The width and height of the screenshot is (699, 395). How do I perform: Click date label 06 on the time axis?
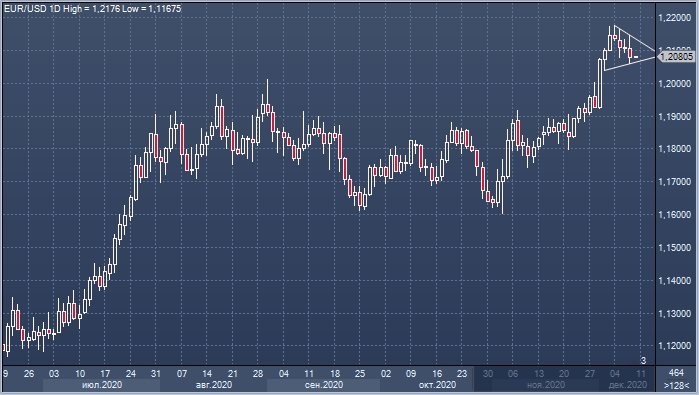pos(513,374)
